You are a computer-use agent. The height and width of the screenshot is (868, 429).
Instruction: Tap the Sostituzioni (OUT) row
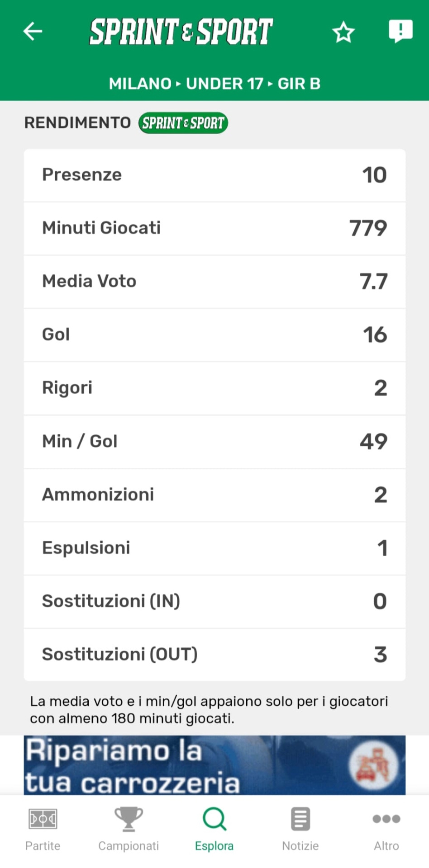214,655
